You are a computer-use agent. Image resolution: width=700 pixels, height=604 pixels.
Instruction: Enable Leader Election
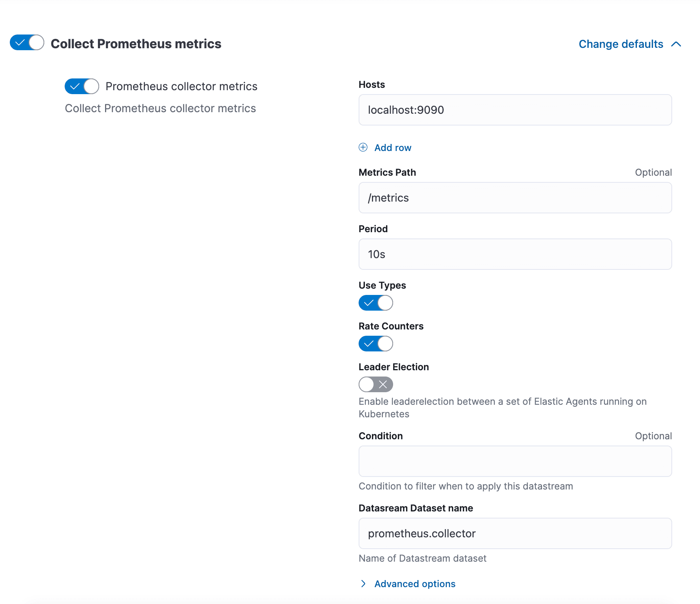click(375, 384)
